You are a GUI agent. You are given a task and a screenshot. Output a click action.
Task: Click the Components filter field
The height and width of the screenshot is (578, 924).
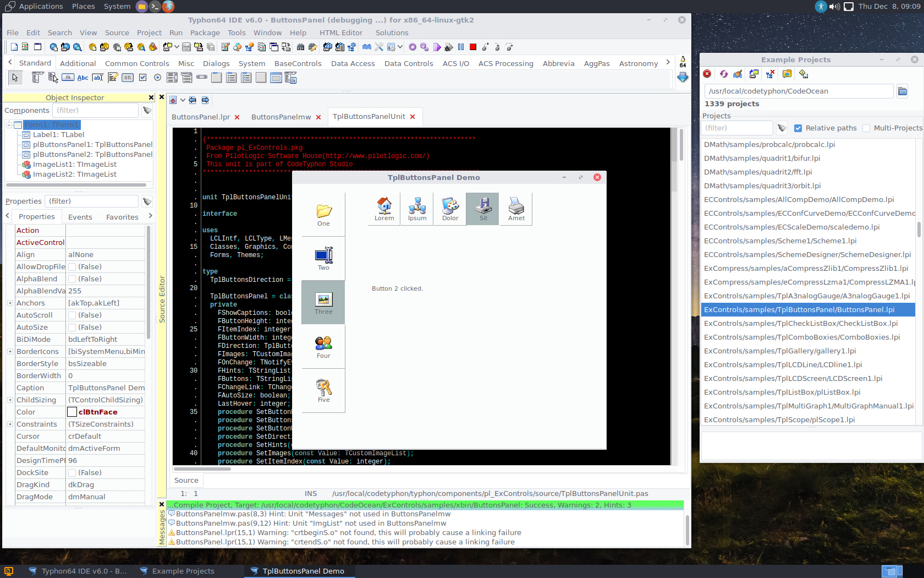96,111
